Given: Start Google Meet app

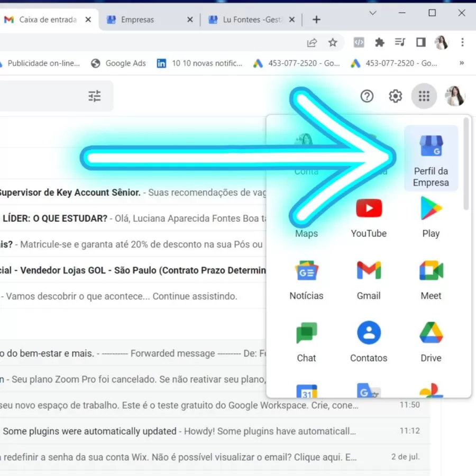Looking at the screenshot, I should coord(431,280).
